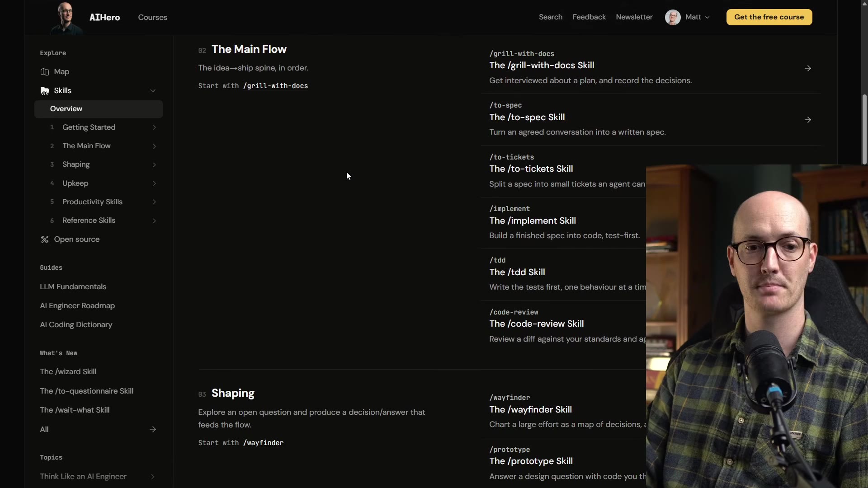Select Overview in Skills sidebar
Image resolution: width=868 pixels, height=488 pixels.
coord(99,109)
